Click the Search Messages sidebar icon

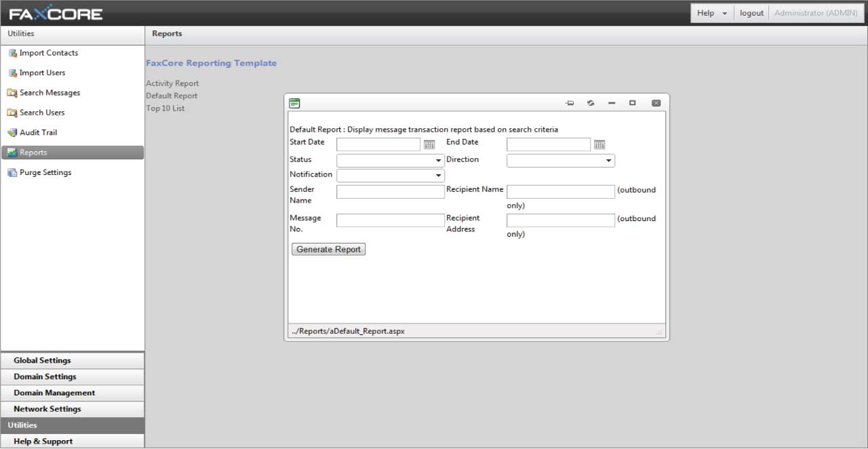click(x=12, y=93)
